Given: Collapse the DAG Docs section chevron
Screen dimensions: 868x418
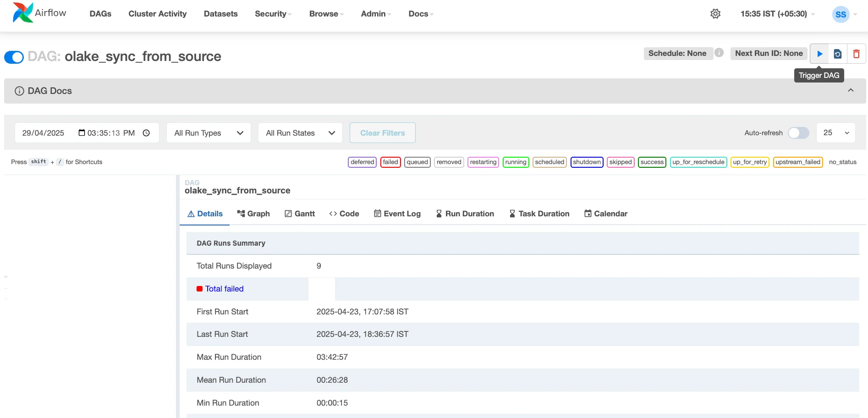Looking at the screenshot, I should tap(850, 90).
